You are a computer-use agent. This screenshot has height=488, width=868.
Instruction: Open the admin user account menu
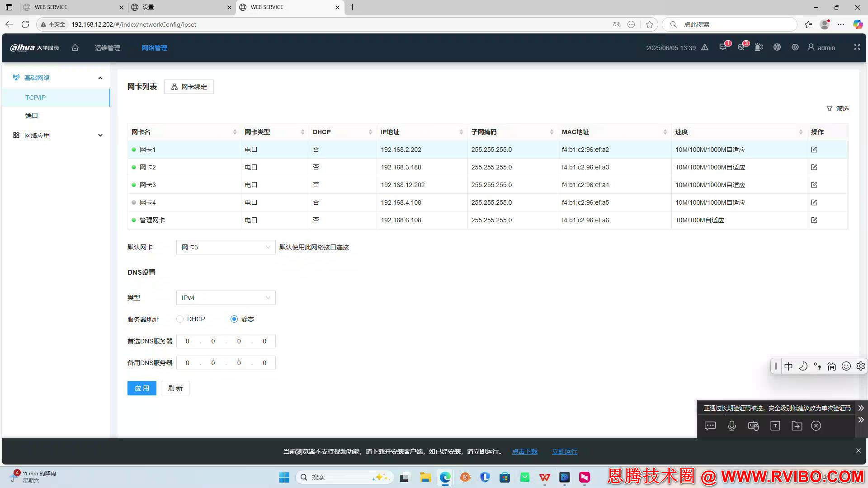point(821,47)
